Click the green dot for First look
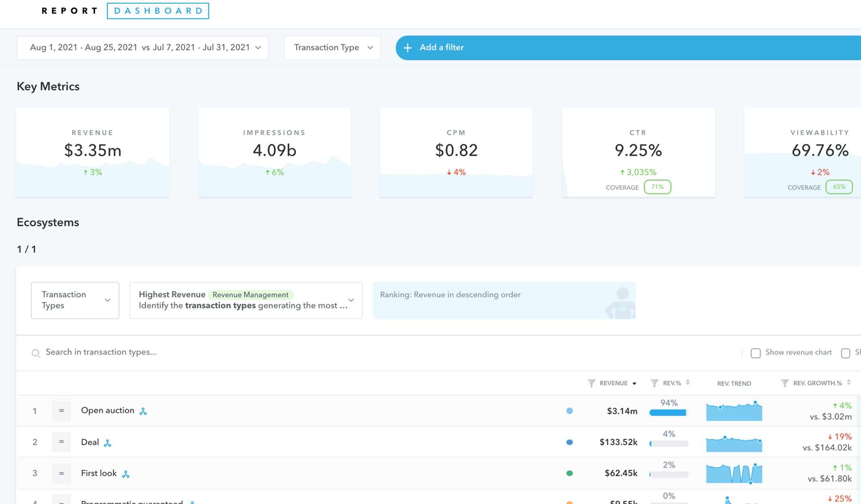This screenshot has width=861, height=504. pyautogui.click(x=570, y=473)
